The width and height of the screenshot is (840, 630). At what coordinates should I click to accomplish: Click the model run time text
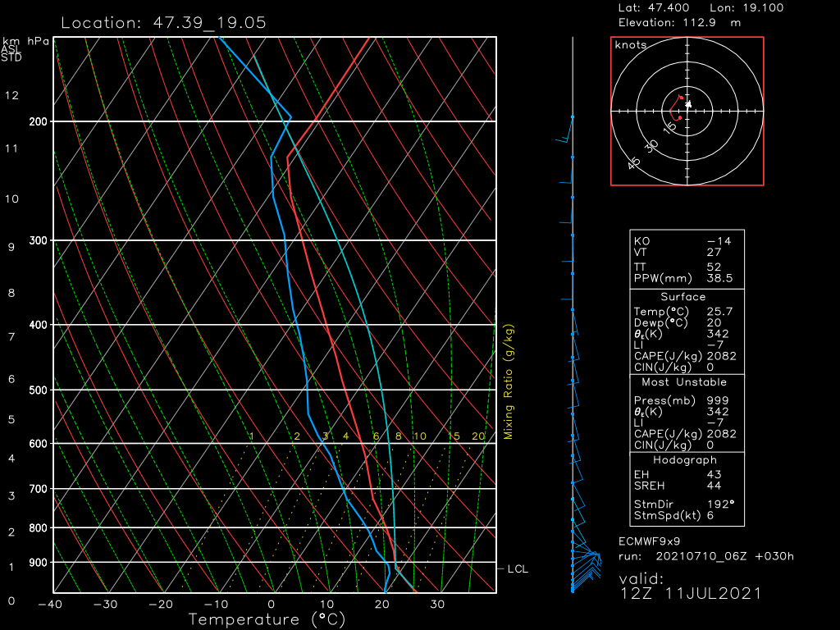tap(706, 556)
